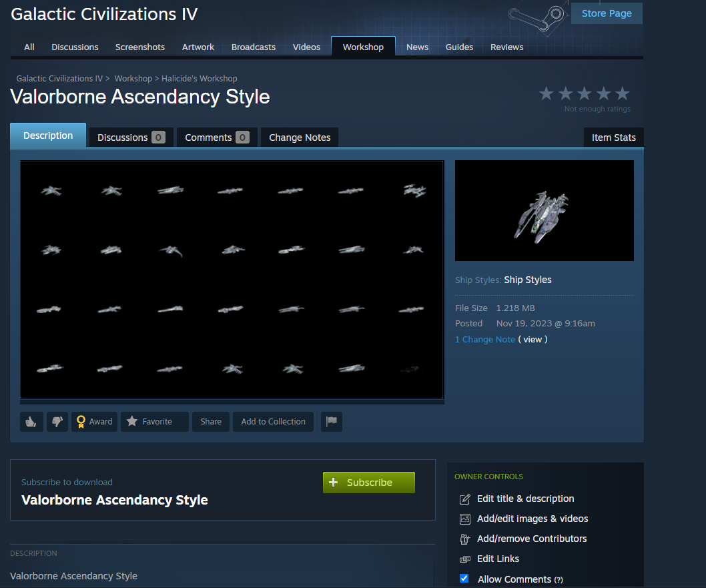Screen dimensions: 706x588
Task: Select the Description item tab
Action: pos(48,135)
